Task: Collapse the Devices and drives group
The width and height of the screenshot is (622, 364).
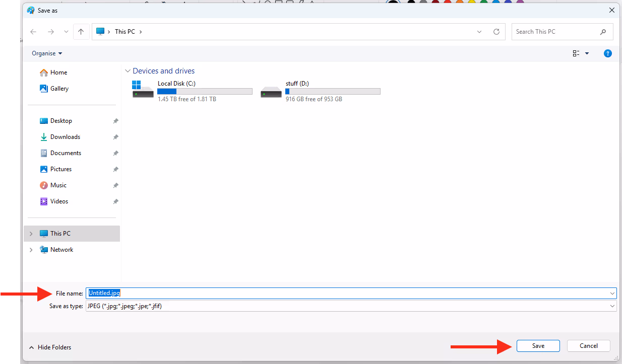Action: (128, 71)
